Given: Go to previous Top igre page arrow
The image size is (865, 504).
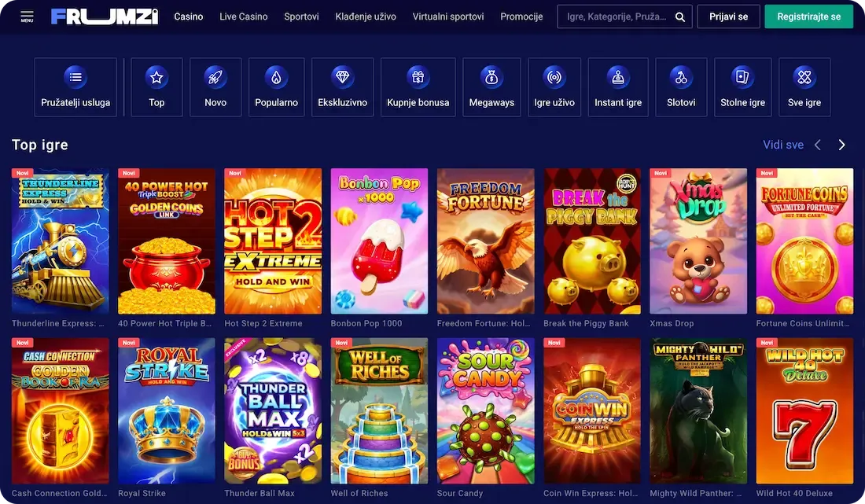Looking at the screenshot, I should (x=818, y=145).
